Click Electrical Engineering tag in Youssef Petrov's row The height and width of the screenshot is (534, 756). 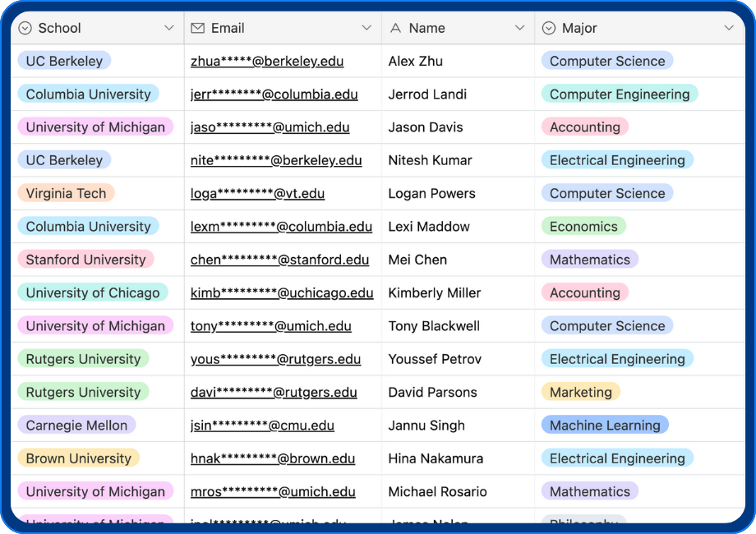618,358
